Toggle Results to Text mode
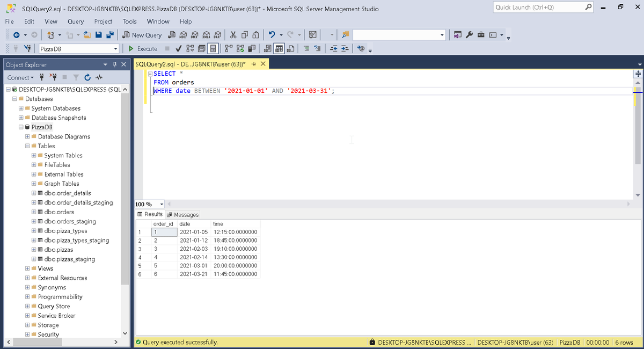Screen dimensions: 644x349 268,49
